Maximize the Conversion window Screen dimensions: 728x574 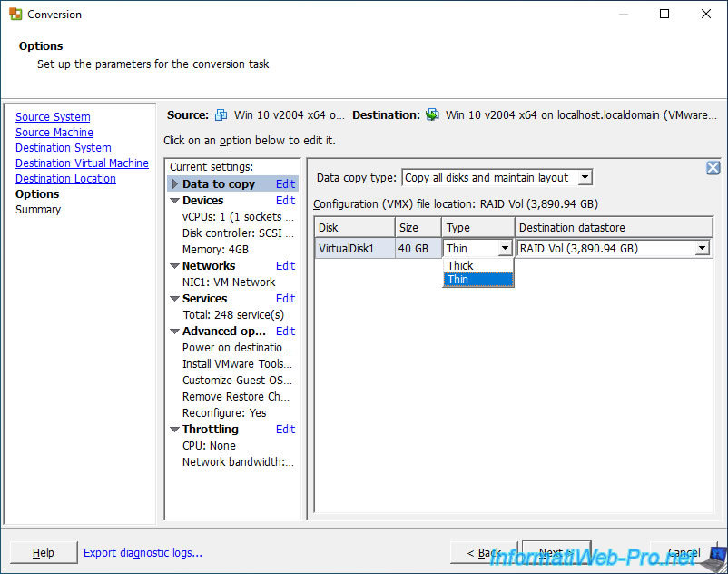pos(664,14)
